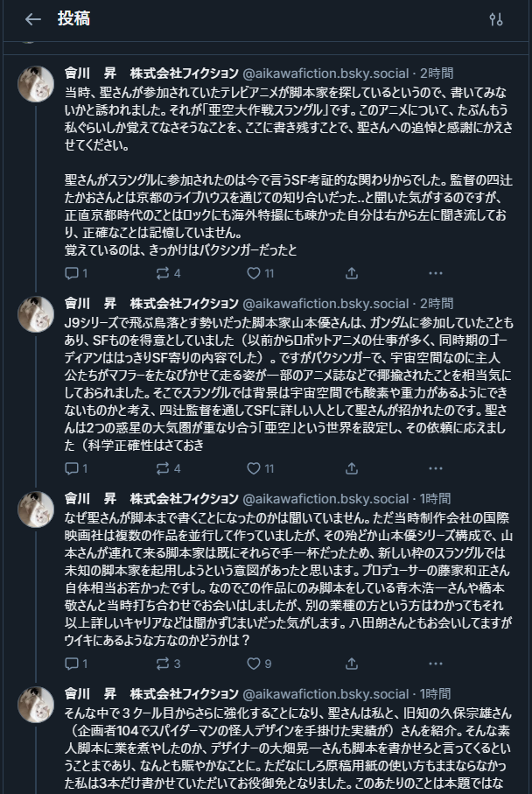This screenshot has height=794, width=532.
Task: Click the 1時間 timestamp on the なぜ聖さんが post
Action: click(x=435, y=499)
